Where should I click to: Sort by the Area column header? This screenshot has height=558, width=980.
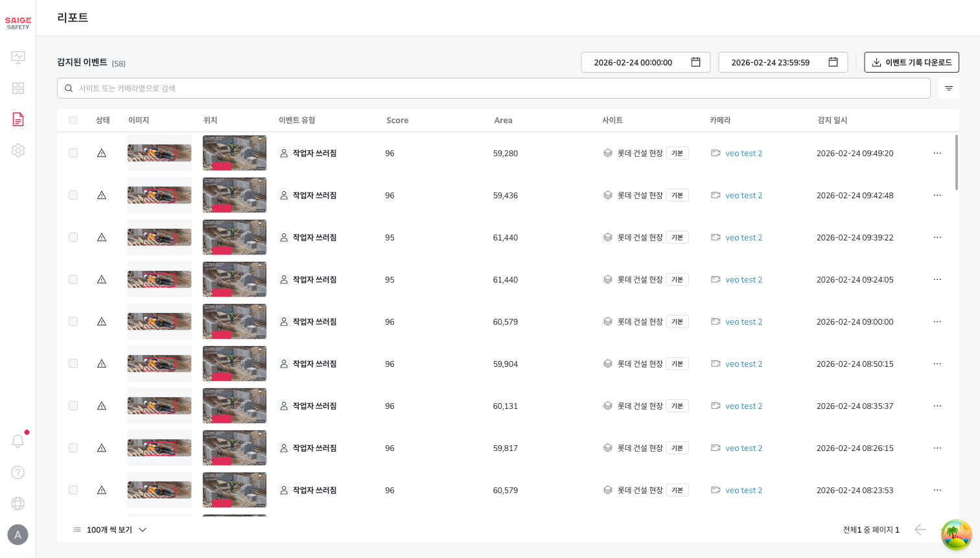(x=503, y=120)
